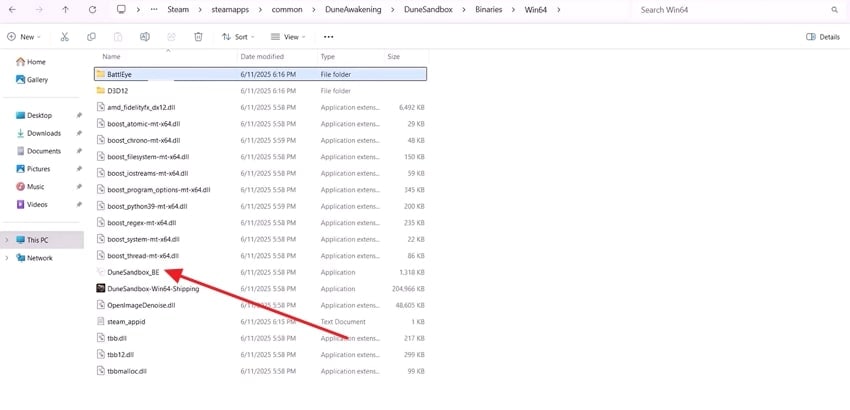Open Pictures quick access folder
This screenshot has height=410, width=850.
pos(33,169)
